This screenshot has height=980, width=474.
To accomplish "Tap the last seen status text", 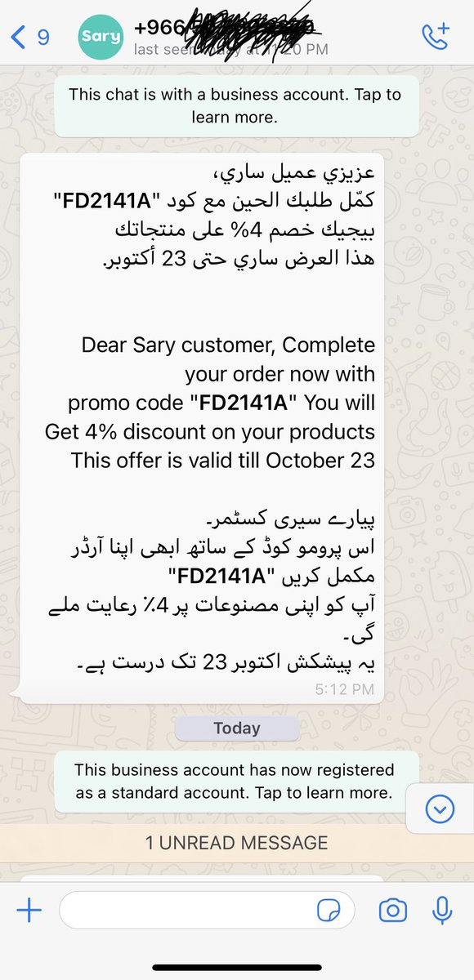I will [x=231, y=50].
